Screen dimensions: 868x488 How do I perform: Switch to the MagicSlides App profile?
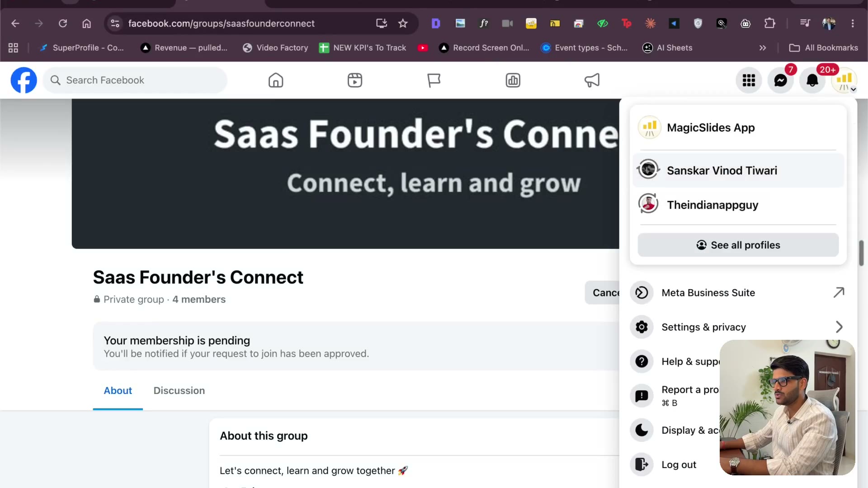[738, 128]
